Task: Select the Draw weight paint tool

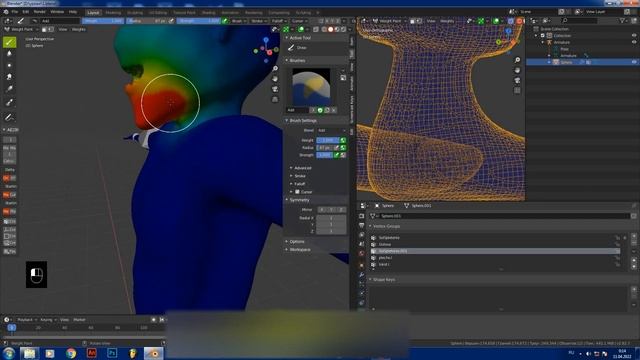Action: click(x=9, y=42)
